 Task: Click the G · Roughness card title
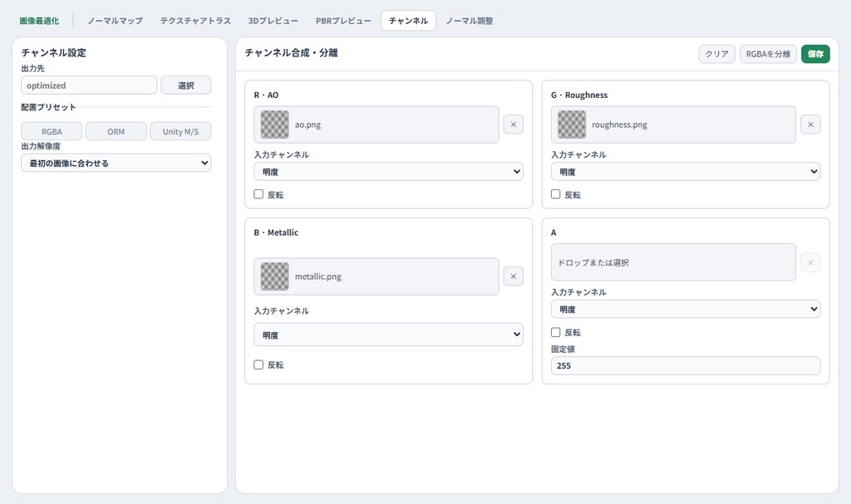[579, 95]
